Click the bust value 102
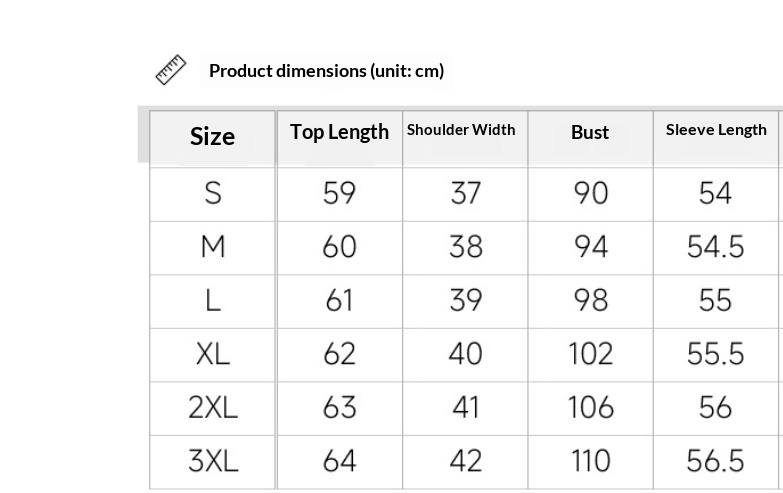The image size is (783, 493). (x=590, y=354)
